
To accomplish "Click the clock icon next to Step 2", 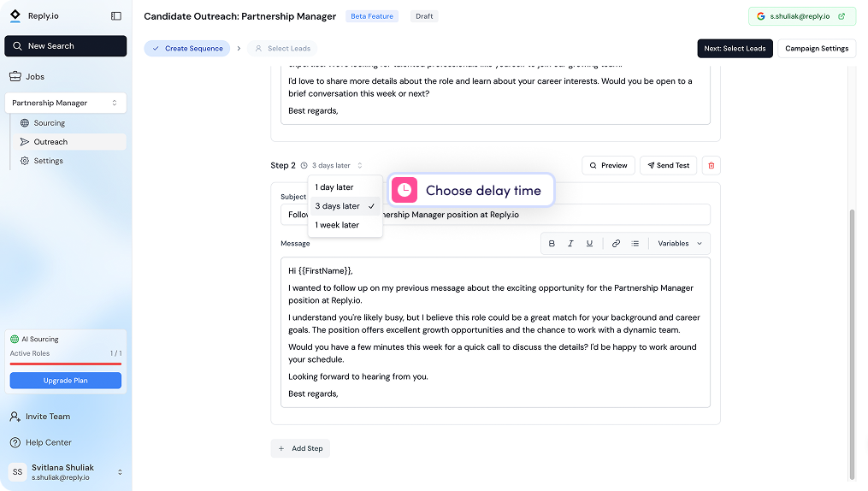I will 304,165.
